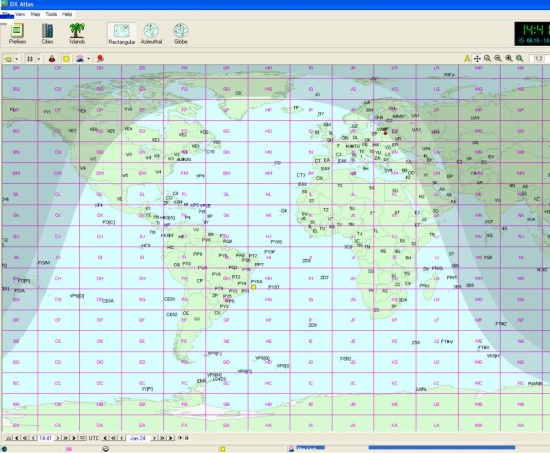Step date forward with arrow right of Jan 24
Viewport: 550px width, 453px height.
coord(154,438)
